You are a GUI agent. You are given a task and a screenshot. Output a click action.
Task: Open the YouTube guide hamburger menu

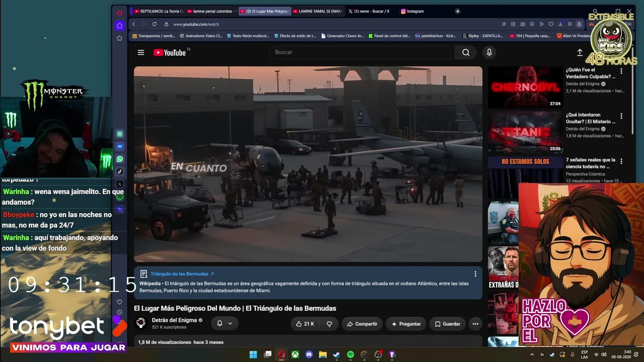click(x=141, y=52)
